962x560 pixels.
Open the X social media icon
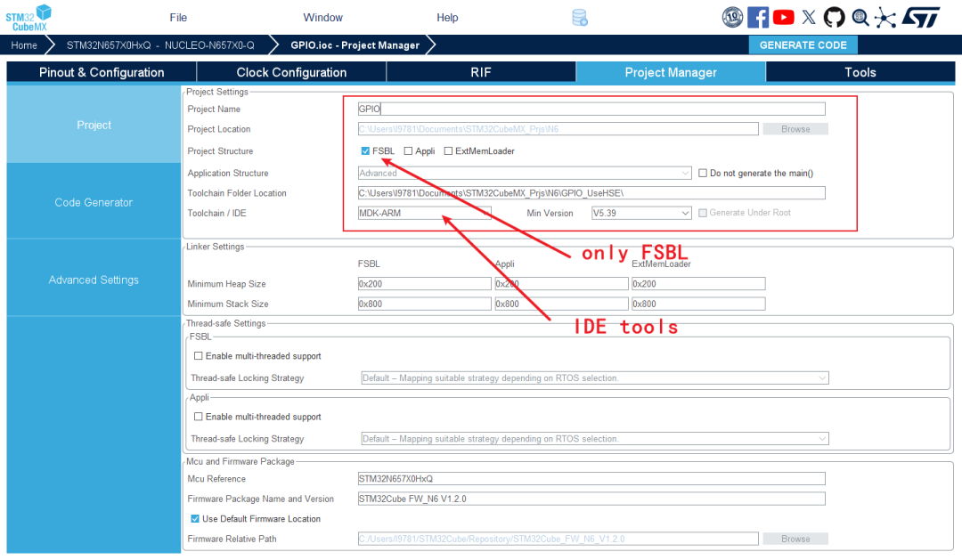[x=809, y=17]
